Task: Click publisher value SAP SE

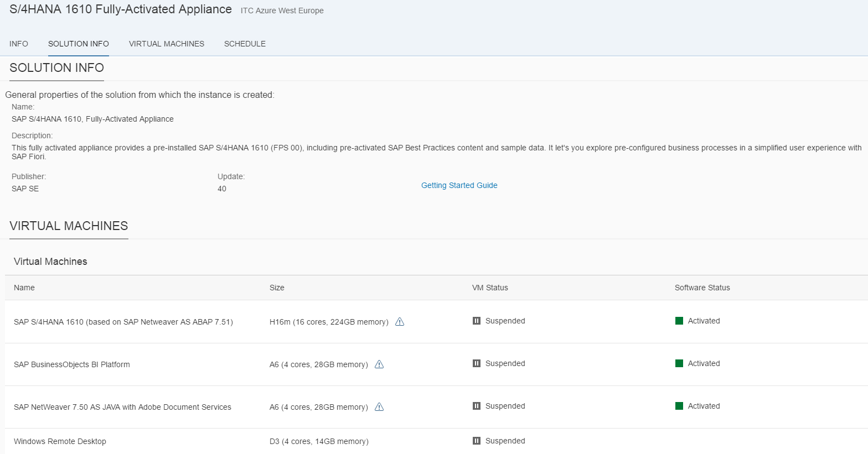Action: [25, 189]
